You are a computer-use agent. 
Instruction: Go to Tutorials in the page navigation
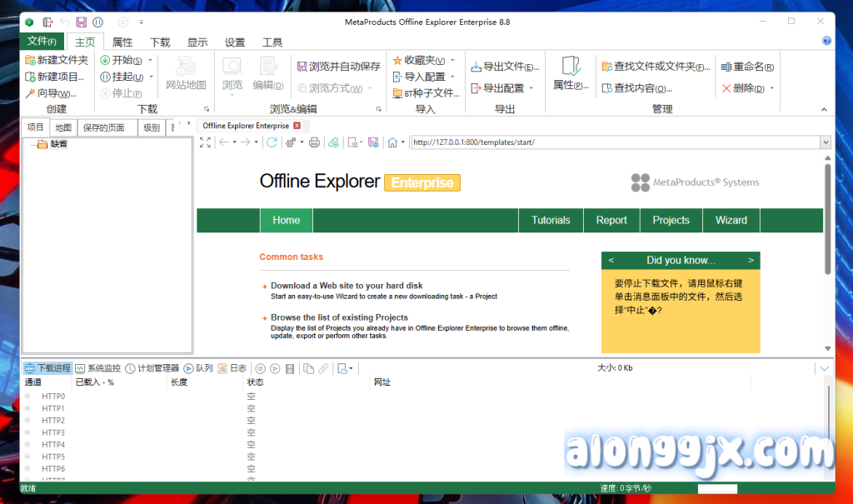(551, 220)
